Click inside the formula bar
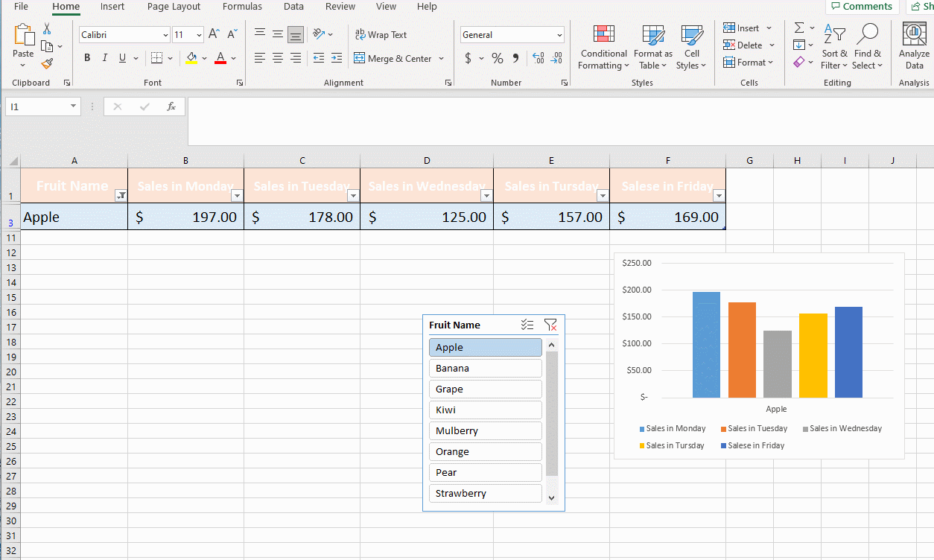934x560 pixels. pyautogui.click(x=560, y=121)
